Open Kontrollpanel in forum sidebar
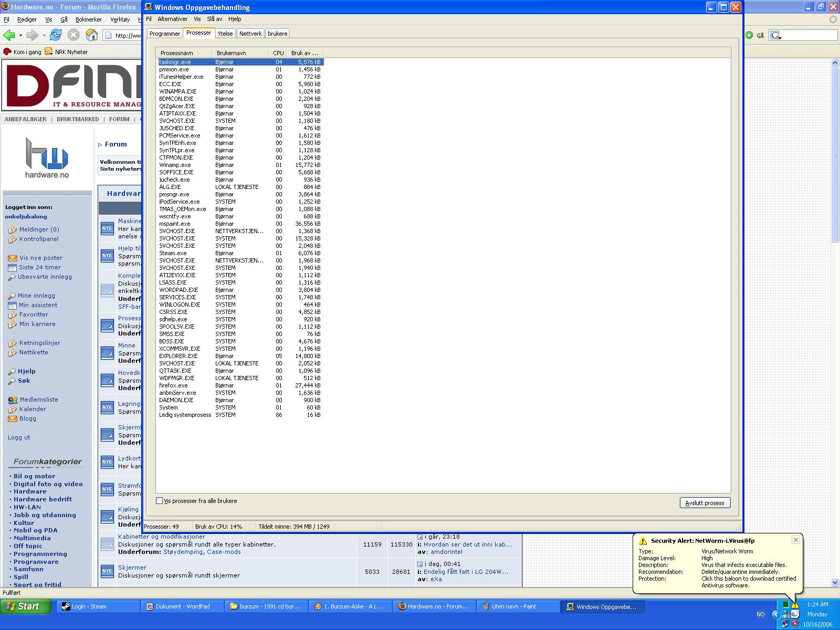Screen dimensions: 840x630 pos(39,239)
